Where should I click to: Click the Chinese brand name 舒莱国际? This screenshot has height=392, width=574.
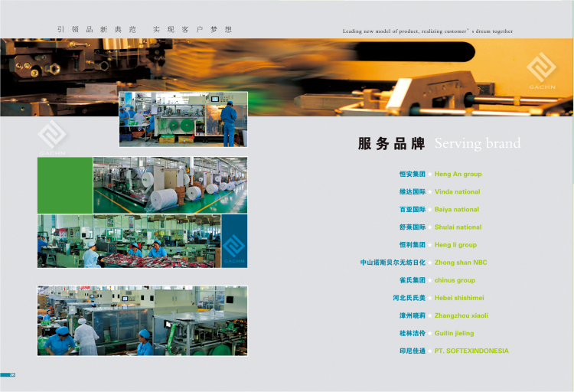tap(413, 227)
